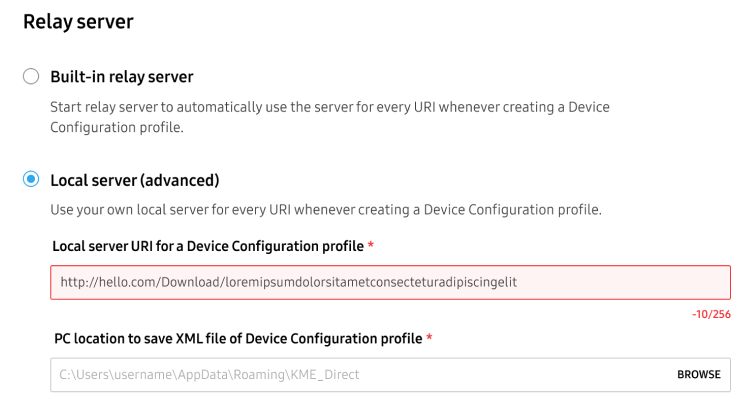Focus the Local server URI input field
The height and width of the screenshot is (417, 756).
pyautogui.click(x=390, y=282)
